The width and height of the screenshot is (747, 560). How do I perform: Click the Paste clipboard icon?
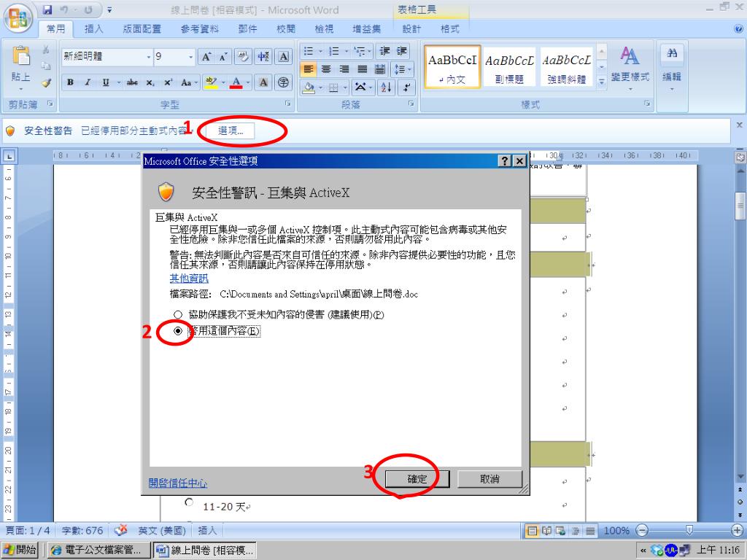pos(21,56)
